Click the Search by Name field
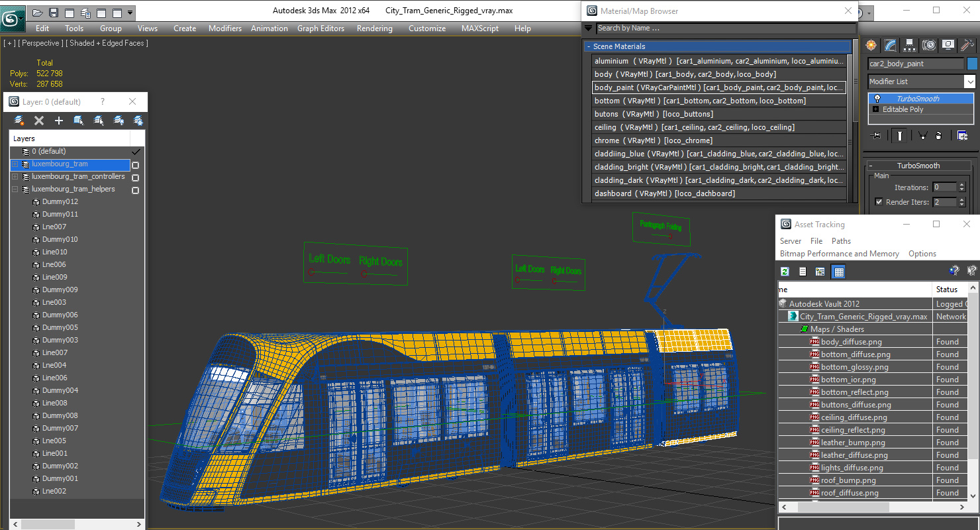The image size is (980, 530). point(726,28)
